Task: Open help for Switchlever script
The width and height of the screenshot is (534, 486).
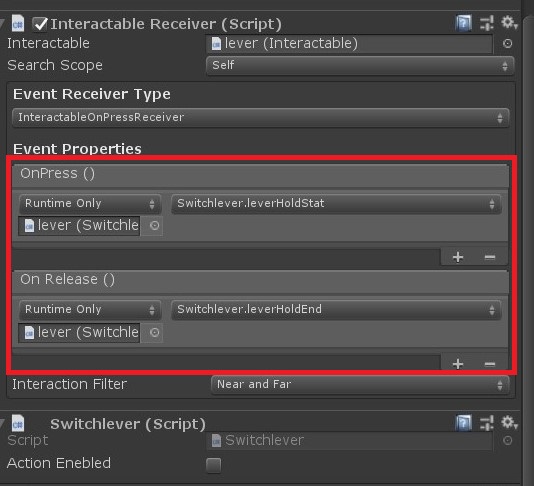Action: (x=464, y=423)
